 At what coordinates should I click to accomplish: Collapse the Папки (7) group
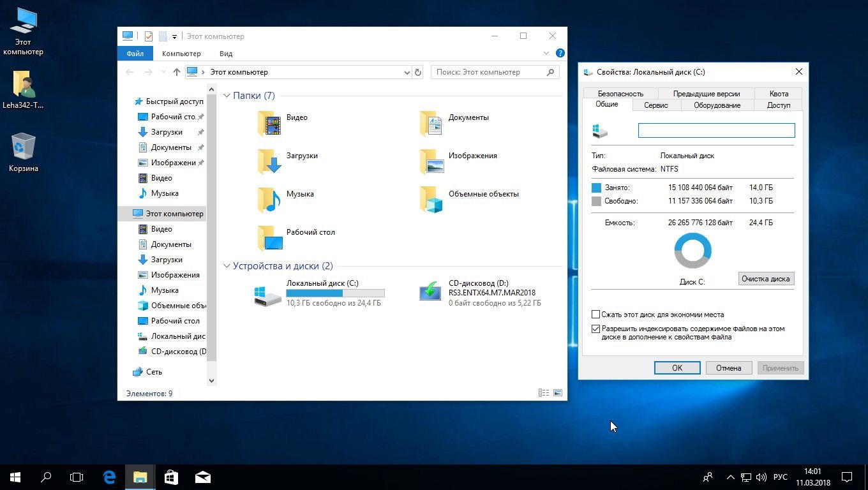click(227, 96)
